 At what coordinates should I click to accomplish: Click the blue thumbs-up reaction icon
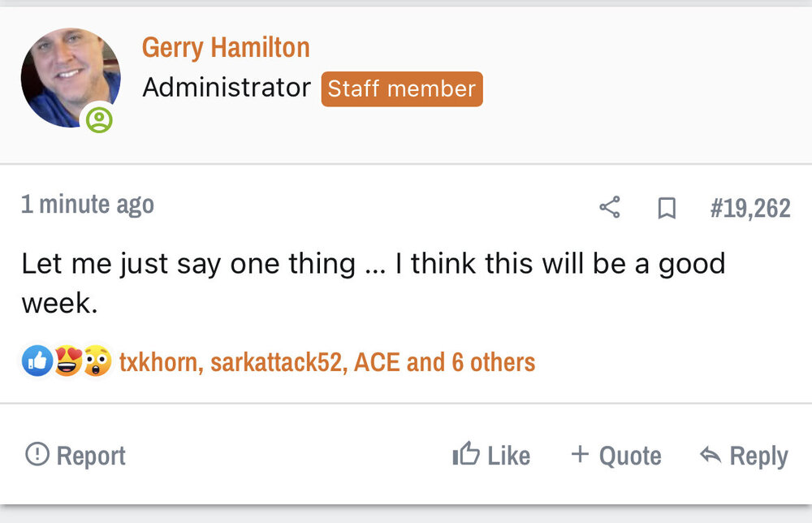coord(37,361)
